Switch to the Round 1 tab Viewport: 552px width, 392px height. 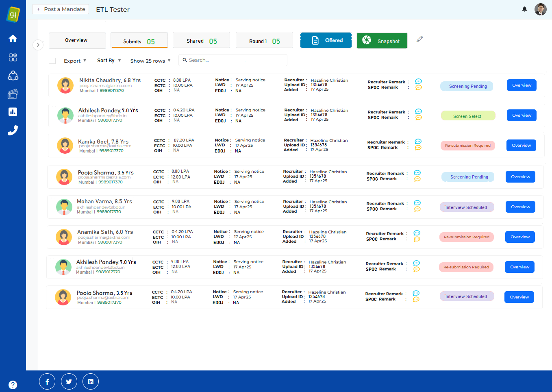point(264,41)
